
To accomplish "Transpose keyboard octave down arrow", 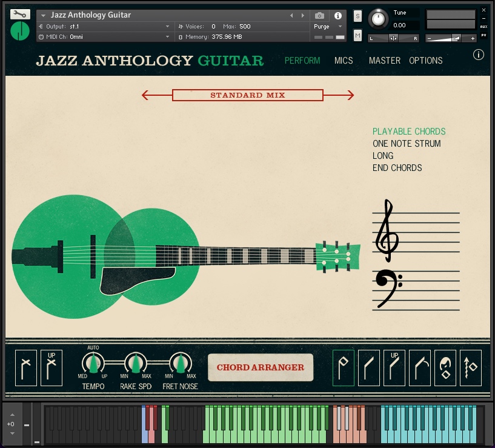I will tap(12, 433).
